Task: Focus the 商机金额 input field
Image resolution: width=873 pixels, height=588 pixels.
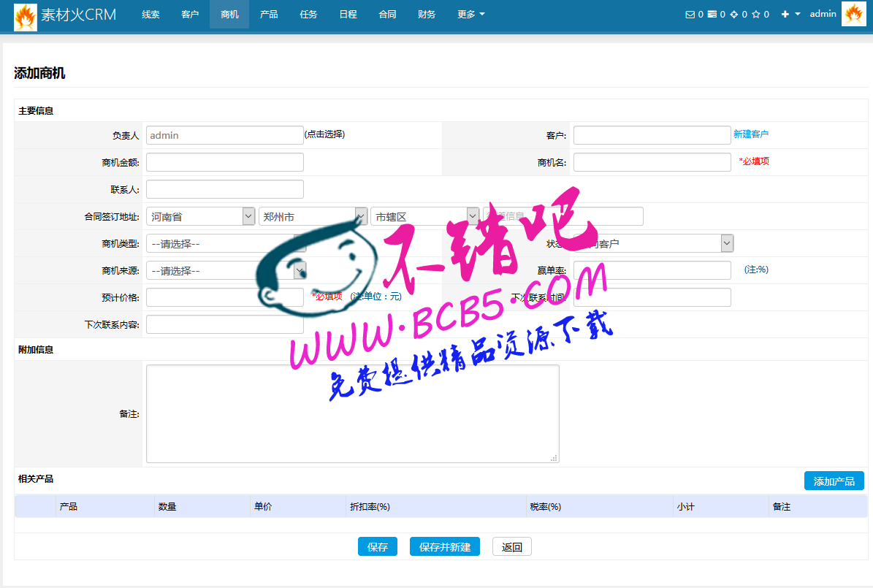Action: click(225, 162)
